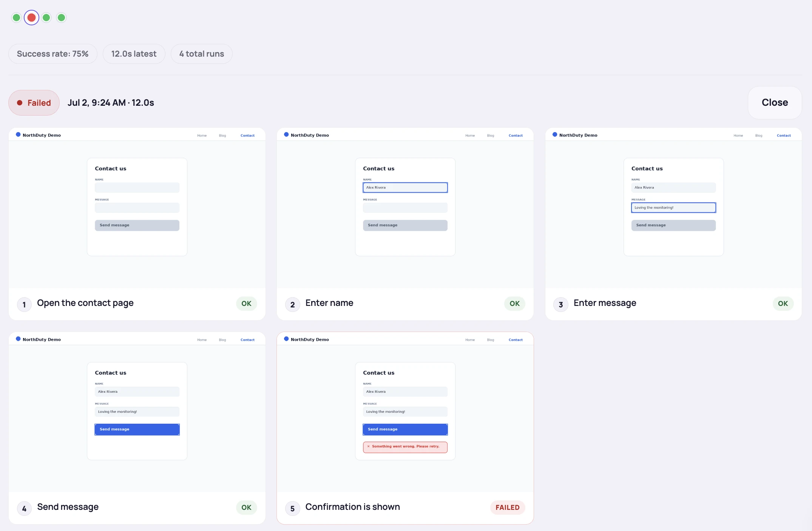Click the Success rate: 75% pill
The image size is (812, 531).
(x=53, y=54)
